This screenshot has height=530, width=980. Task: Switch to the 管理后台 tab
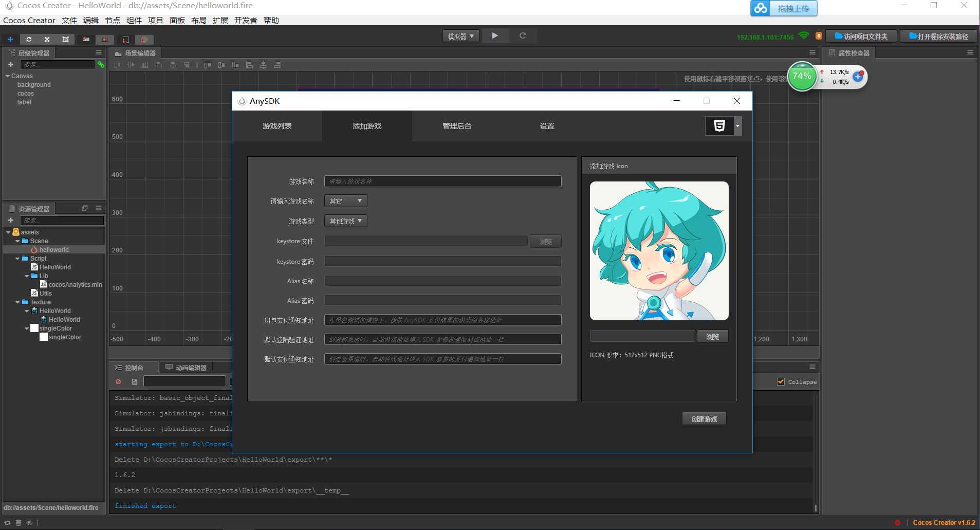coord(457,126)
